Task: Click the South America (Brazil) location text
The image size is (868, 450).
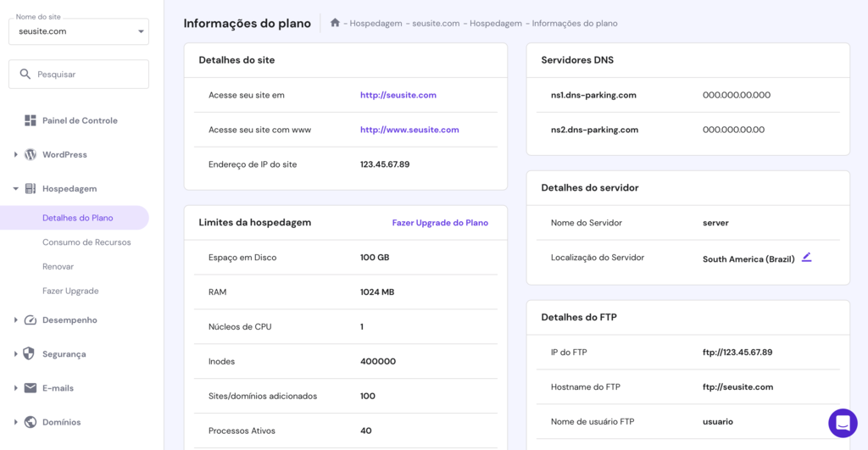Action: [x=748, y=259]
